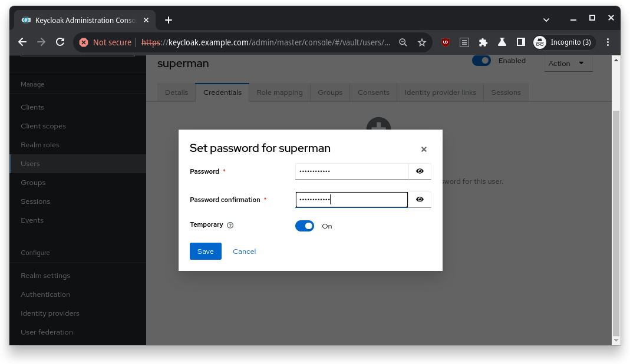
Task: Go to Clients in the sidebar
Action: click(x=78, y=107)
